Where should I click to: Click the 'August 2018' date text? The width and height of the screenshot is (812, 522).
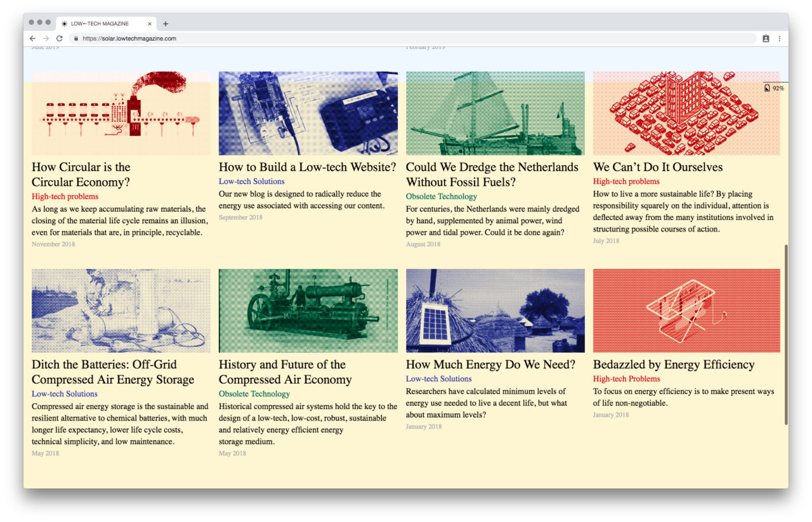[x=423, y=244]
